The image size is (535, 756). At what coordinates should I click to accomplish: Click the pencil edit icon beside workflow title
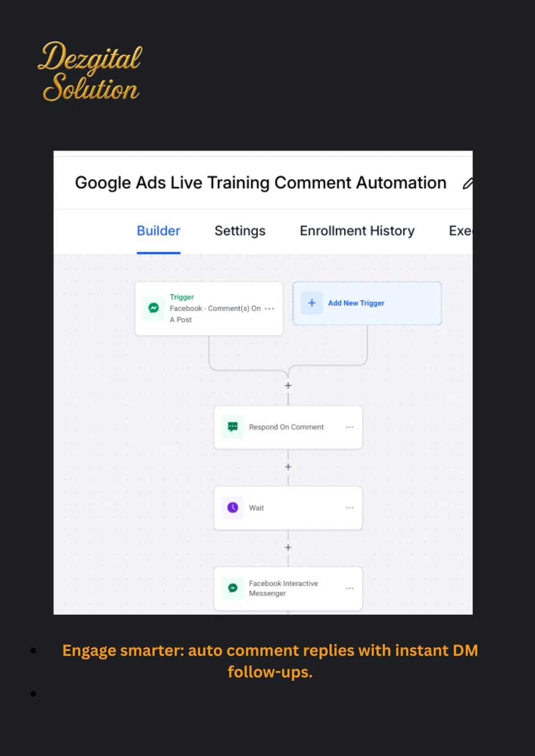468,183
